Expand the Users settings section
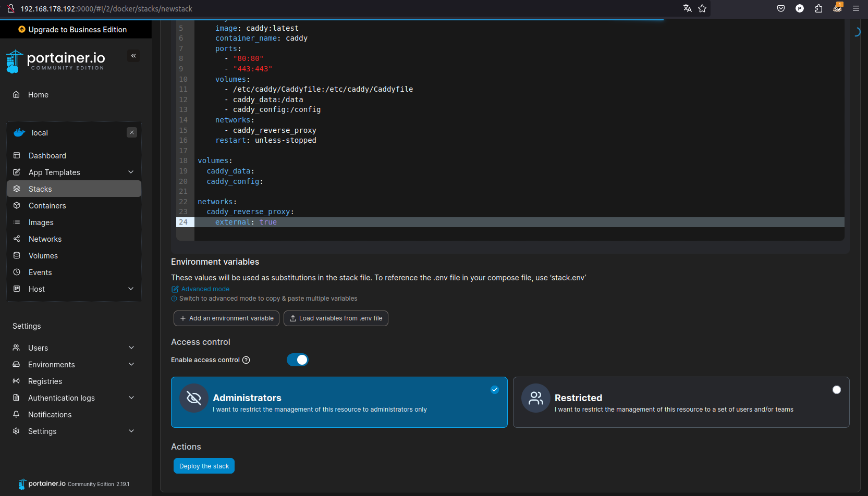 (x=131, y=348)
